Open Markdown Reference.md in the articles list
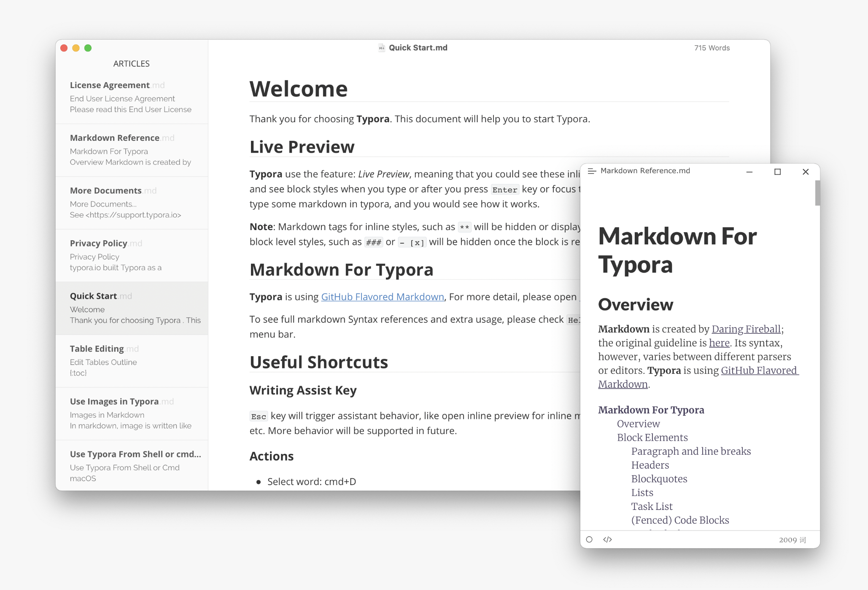 point(132,150)
